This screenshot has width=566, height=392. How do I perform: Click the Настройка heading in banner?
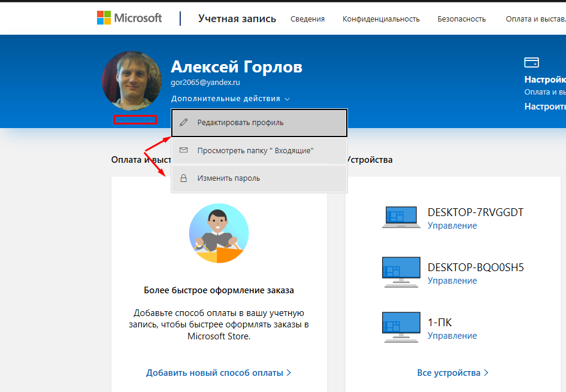[545, 80]
